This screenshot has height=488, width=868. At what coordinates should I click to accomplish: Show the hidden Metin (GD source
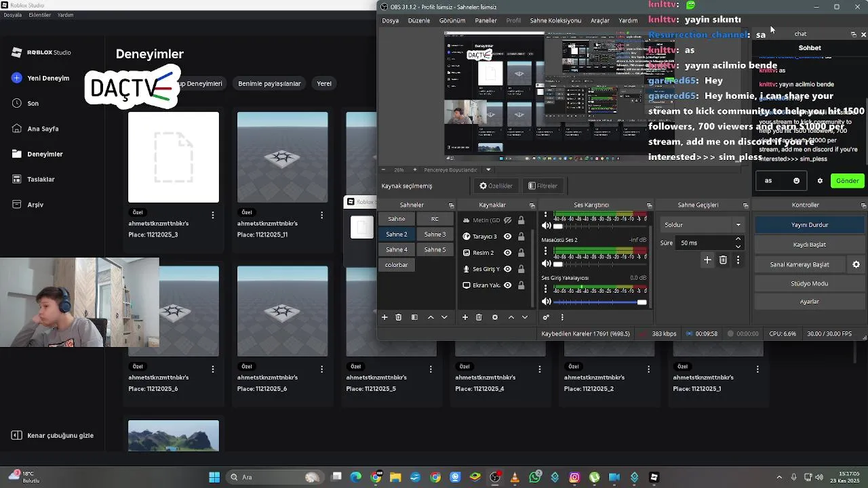(x=507, y=220)
